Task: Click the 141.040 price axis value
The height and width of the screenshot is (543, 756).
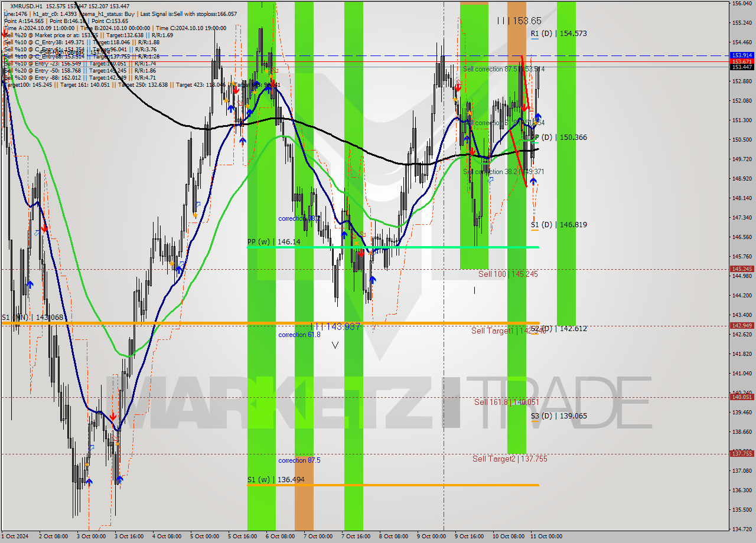Action: [x=742, y=374]
